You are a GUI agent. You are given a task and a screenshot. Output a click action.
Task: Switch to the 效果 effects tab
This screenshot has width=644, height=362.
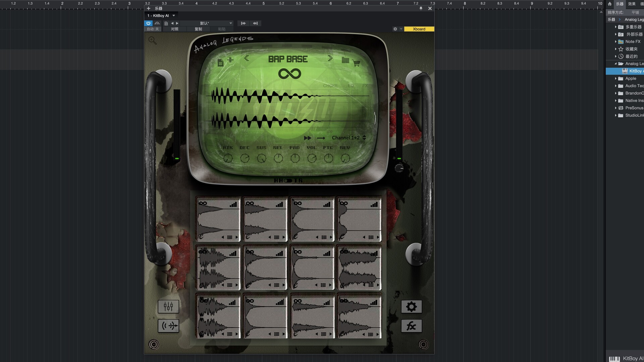(x=632, y=4)
